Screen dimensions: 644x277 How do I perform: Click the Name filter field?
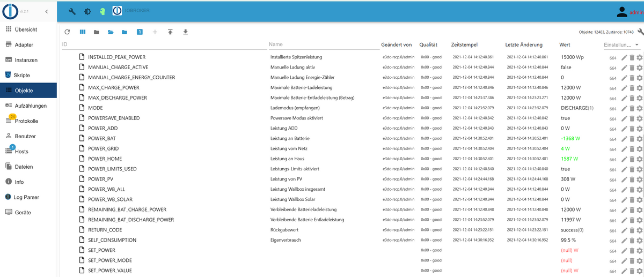click(x=324, y=44)
